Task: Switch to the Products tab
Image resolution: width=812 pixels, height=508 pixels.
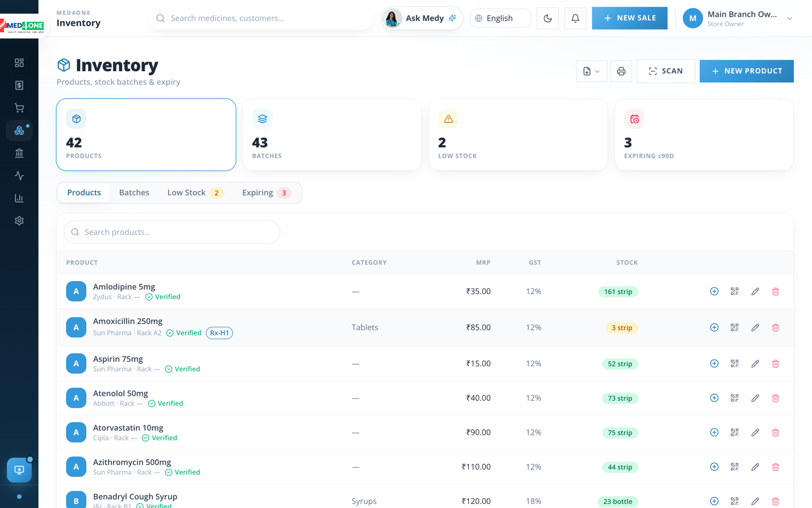Action: coord(84,193)
